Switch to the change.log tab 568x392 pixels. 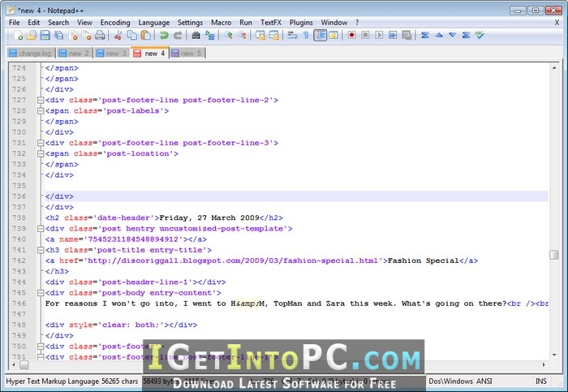tap(31, 54)
